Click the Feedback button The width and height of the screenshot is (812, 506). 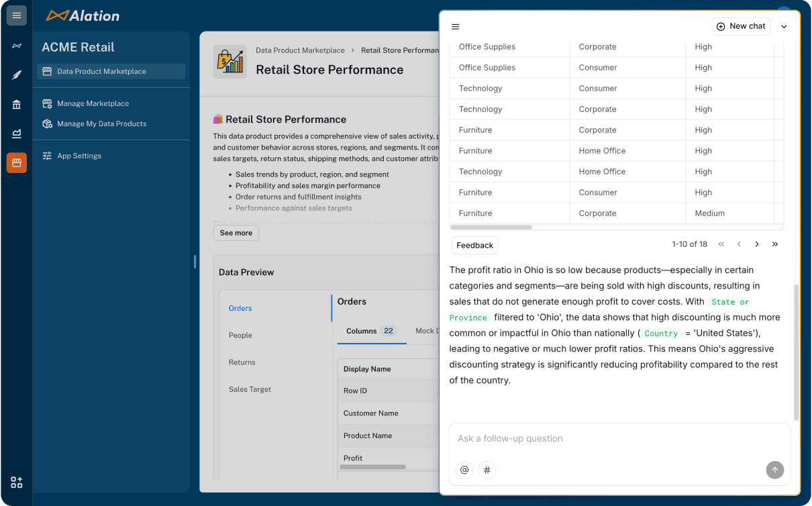[475, 245]
